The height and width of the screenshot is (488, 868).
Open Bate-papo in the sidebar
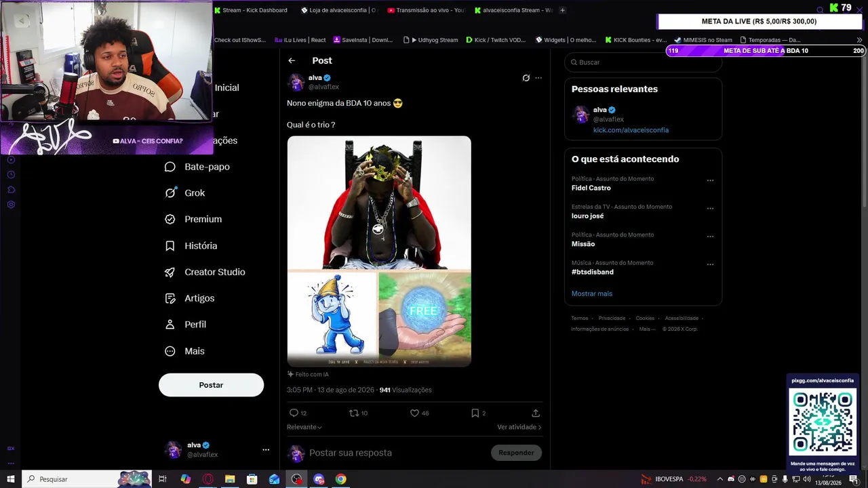click(197, 167)
